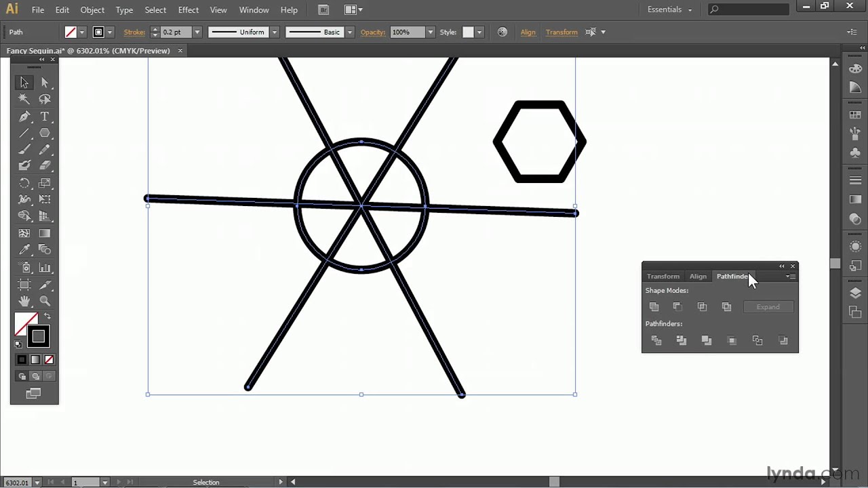Switch to the Align tab
The height and width of the screenshot is (488, 868).
click(698, 276)
